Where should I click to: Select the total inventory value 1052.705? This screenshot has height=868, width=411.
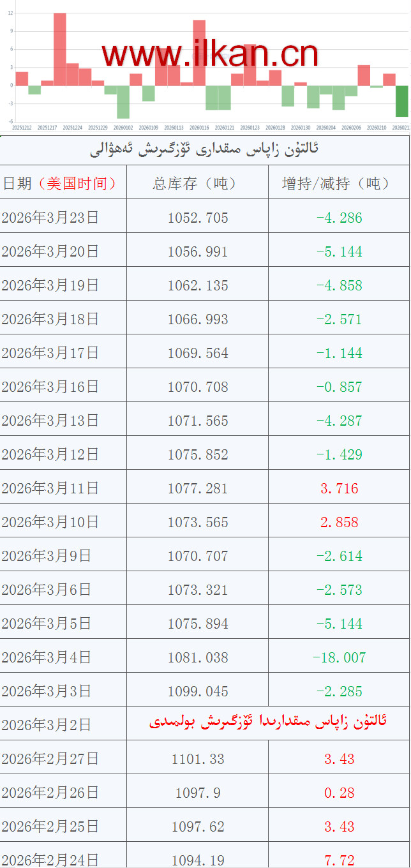(198, 218)
